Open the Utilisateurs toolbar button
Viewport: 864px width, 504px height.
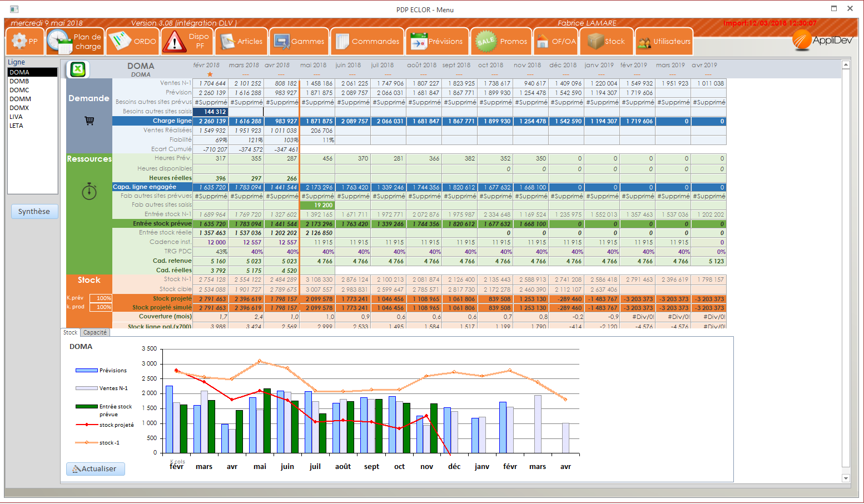(x=664, y=41)
